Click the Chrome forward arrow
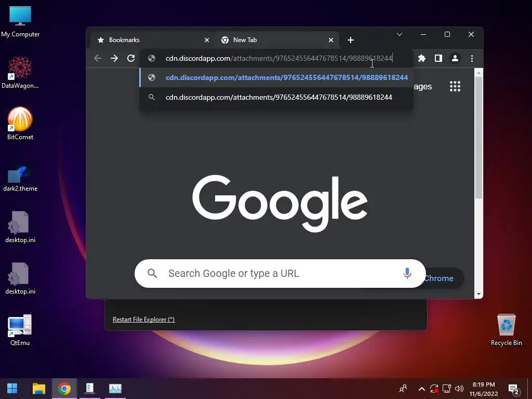Image resolution: width=532 pixels, height=399 pixels. (x=114, y=58)
